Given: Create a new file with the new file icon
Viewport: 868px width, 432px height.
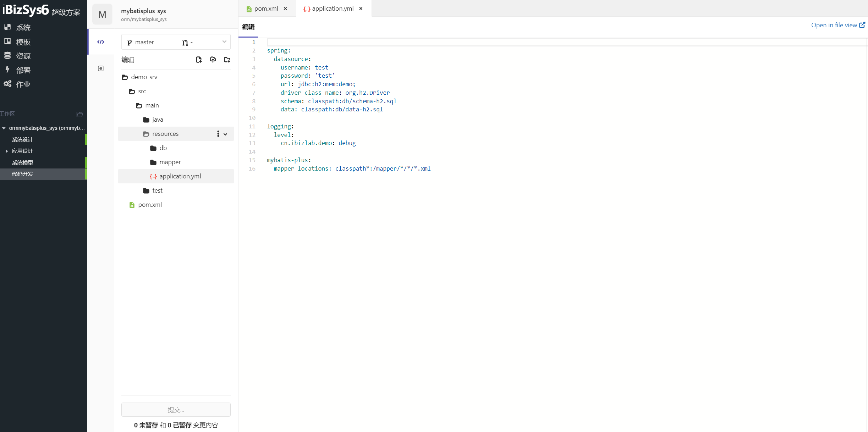Looking at the screenshot, I should tap(199, 60).
